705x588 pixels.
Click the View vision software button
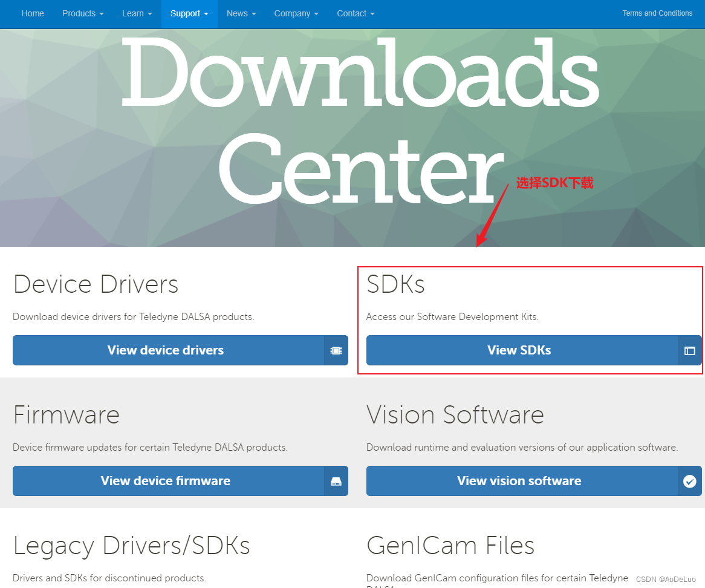tap(519, 481)
